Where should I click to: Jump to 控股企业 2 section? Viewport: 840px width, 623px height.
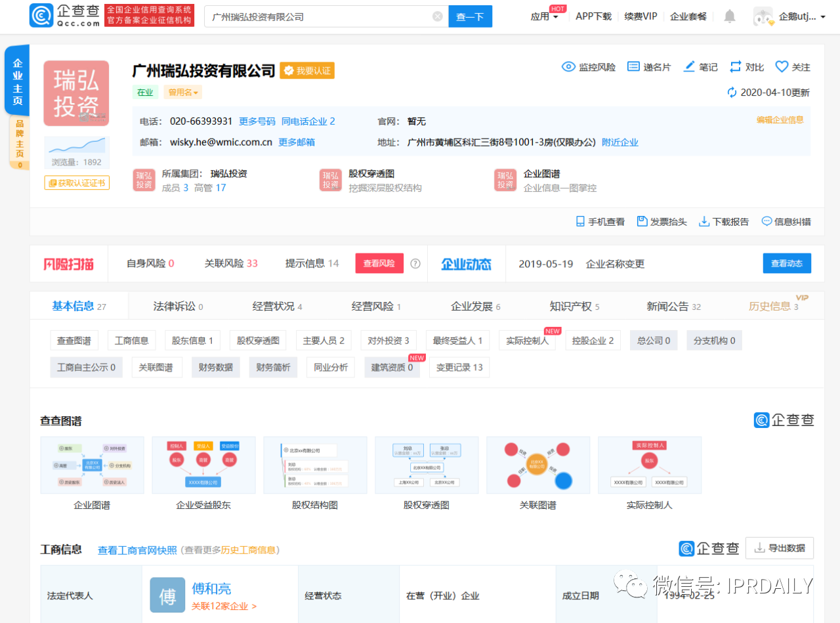point(593,341)
